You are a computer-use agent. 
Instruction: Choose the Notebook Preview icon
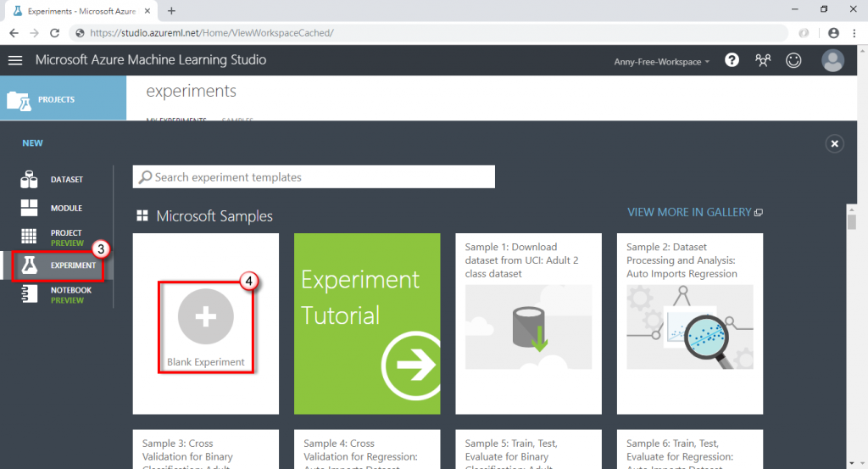pyautogui.click(x=29, y=294)
